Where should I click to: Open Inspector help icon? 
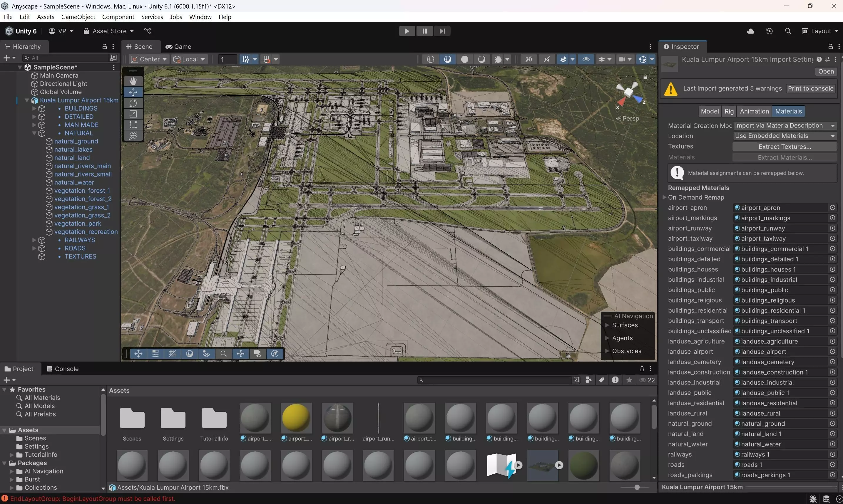click(819, 59)
